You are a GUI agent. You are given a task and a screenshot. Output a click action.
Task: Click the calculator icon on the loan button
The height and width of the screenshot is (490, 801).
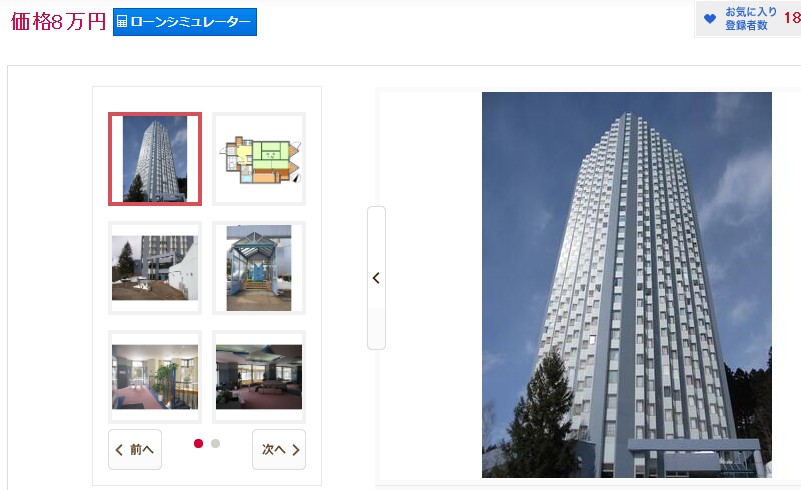coord(122,22)
